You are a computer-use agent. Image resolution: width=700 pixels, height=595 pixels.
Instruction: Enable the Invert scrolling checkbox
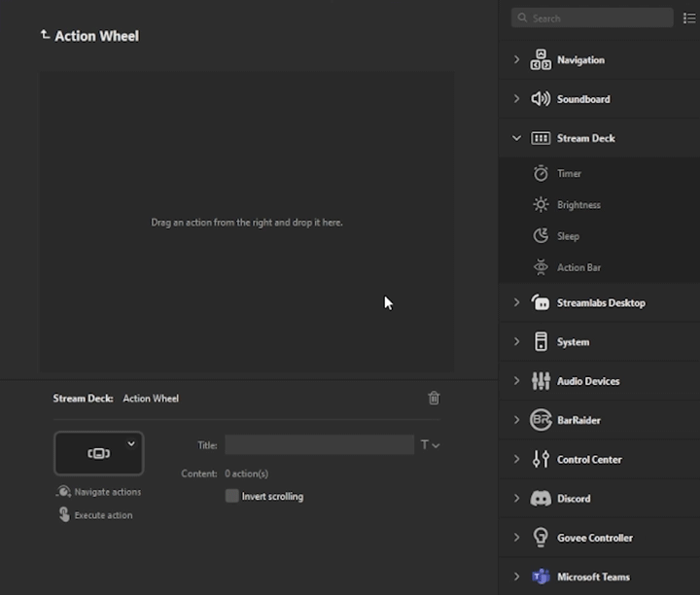click(231, 496)
